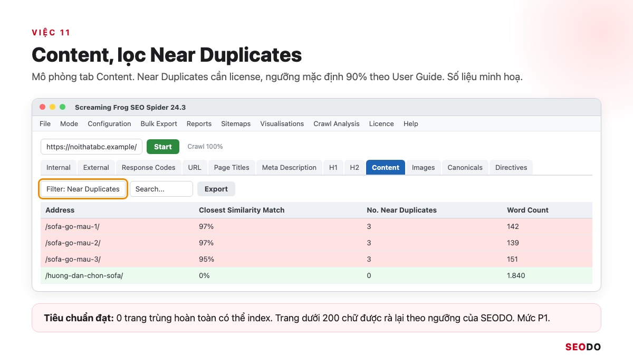Switch to the Response Codes tab
Image resolution: width=633 pixels, height=364 pixels.
[148, 167]
